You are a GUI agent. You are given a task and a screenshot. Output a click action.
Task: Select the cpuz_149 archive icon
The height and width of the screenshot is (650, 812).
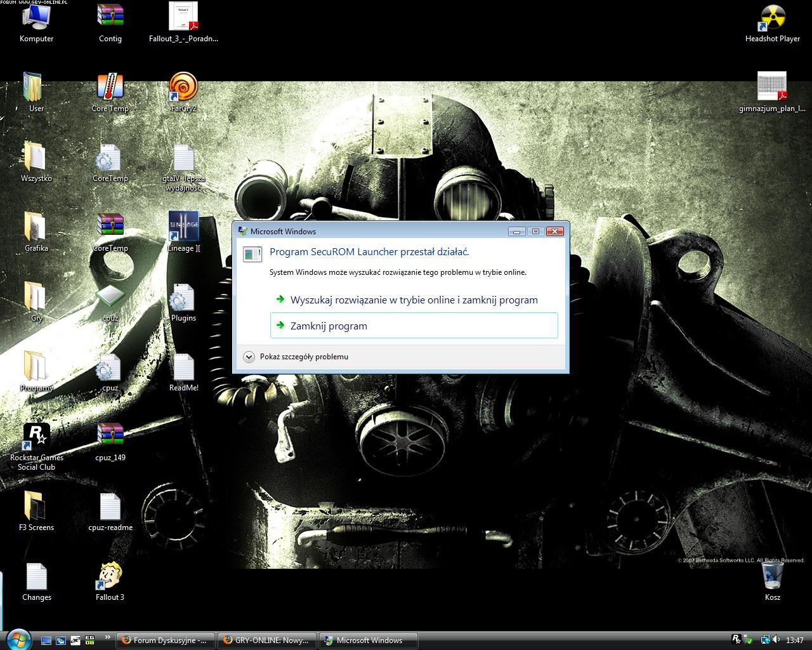tap(110, 442)
